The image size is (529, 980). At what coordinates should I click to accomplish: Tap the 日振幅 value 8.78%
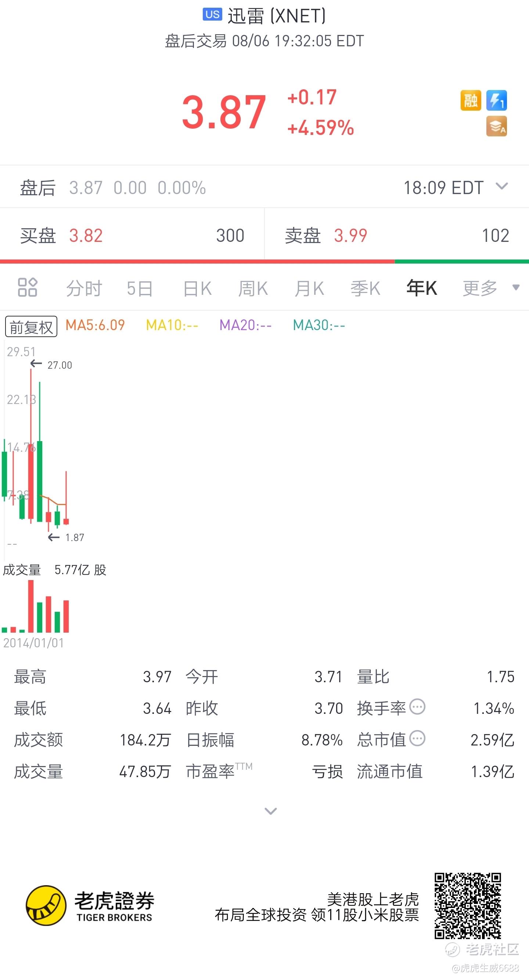click(322, 740)
